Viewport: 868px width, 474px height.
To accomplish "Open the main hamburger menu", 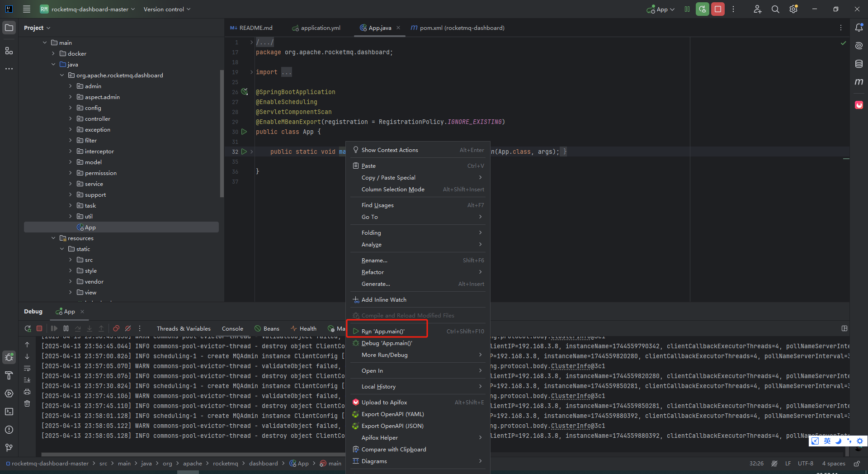I will pyautogui.click(x=27, y=9).
